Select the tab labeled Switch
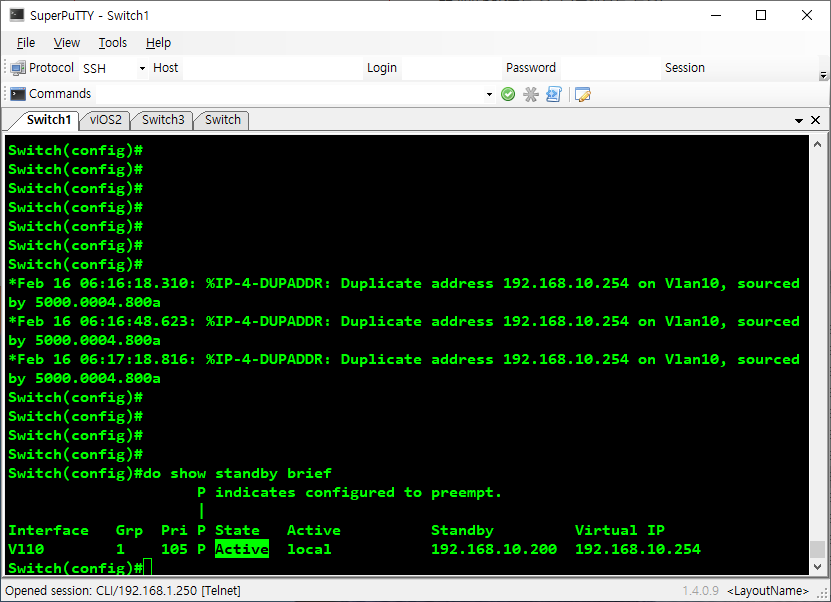831x602 pixels. [x=223, y=120]
